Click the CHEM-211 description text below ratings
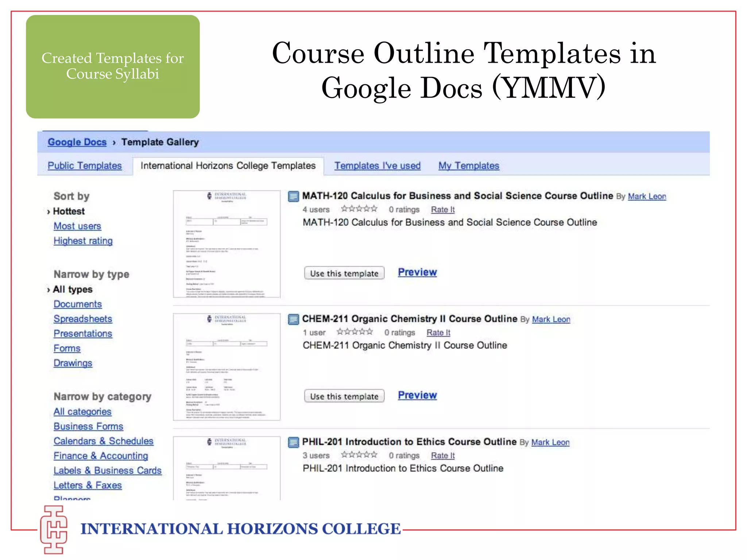The image size is (747, 560). point(405,345)
